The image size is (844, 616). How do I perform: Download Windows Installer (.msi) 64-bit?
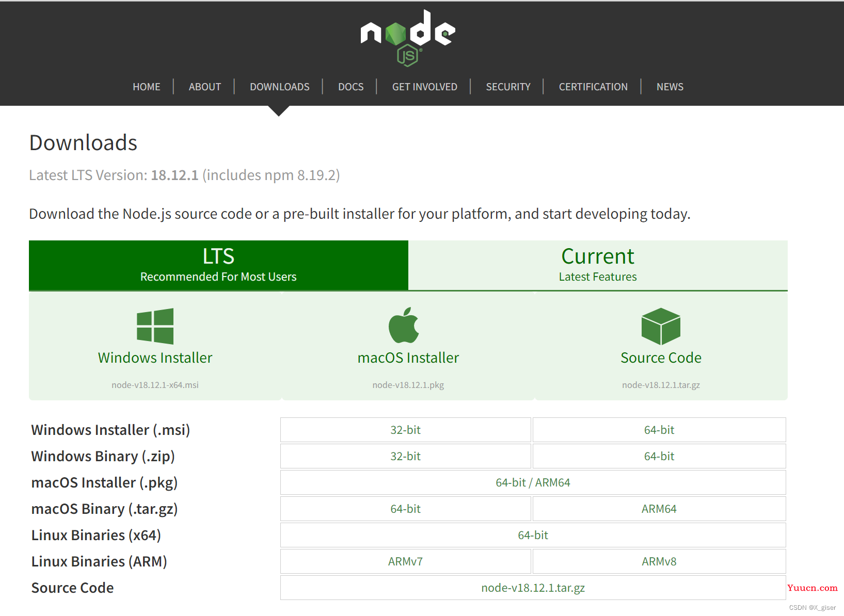pos(659,430)
